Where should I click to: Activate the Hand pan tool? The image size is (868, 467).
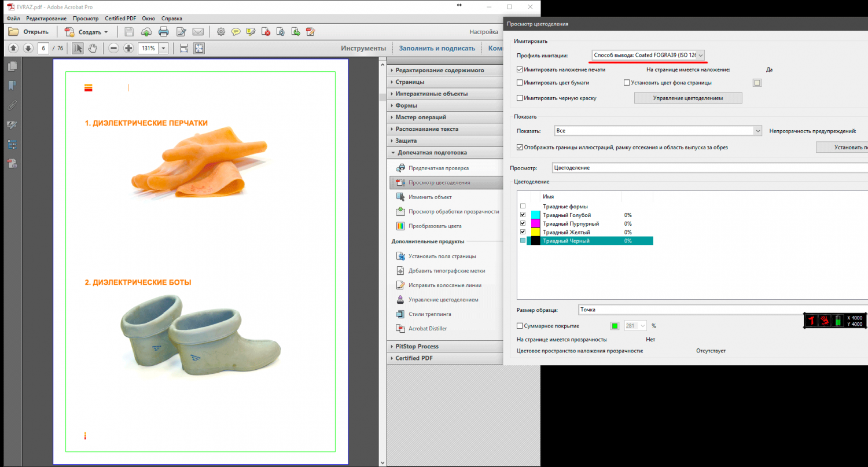pyautogui.click(x=93, y=48)
